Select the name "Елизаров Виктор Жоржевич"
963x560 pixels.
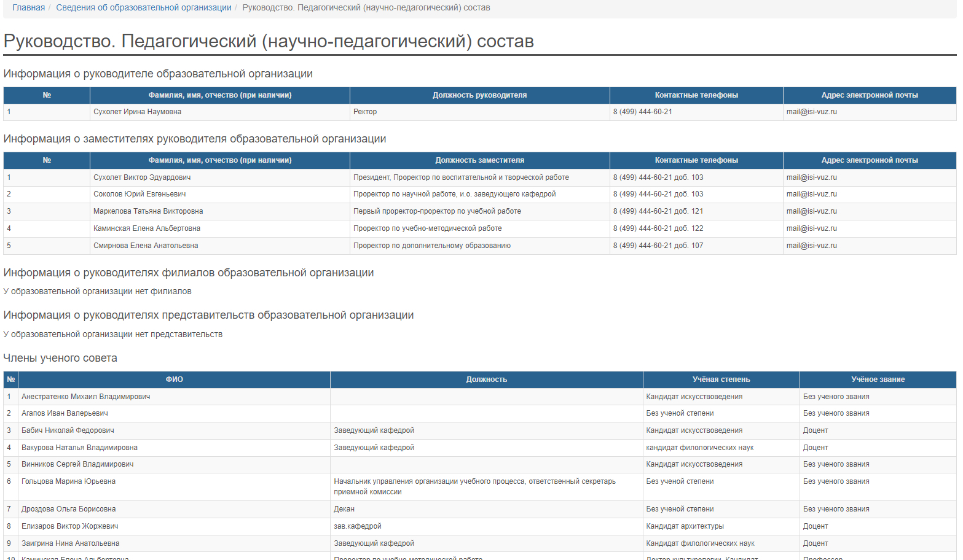70,526
